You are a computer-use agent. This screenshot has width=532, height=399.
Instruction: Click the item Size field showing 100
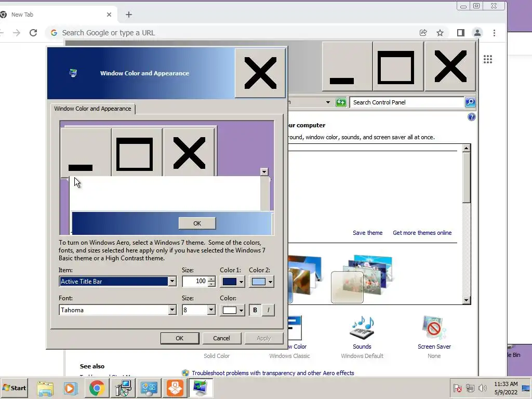coord(195,281)
